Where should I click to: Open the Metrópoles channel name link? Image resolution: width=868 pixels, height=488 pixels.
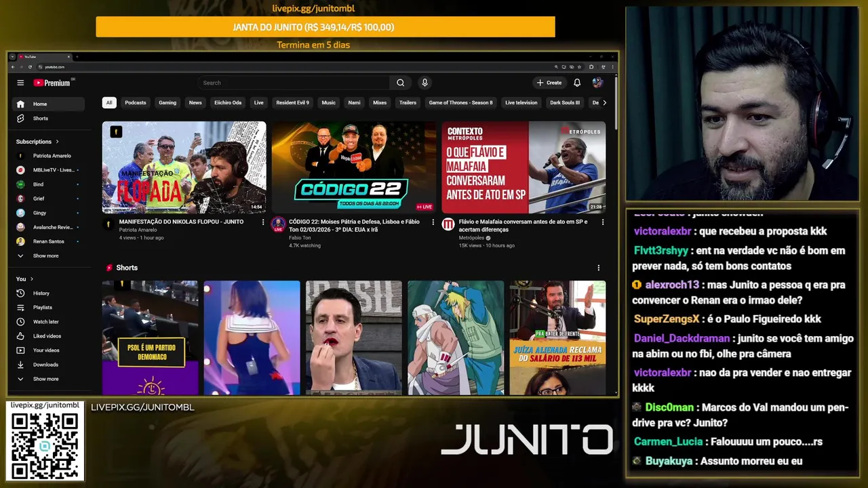click(x=471, y=238)
